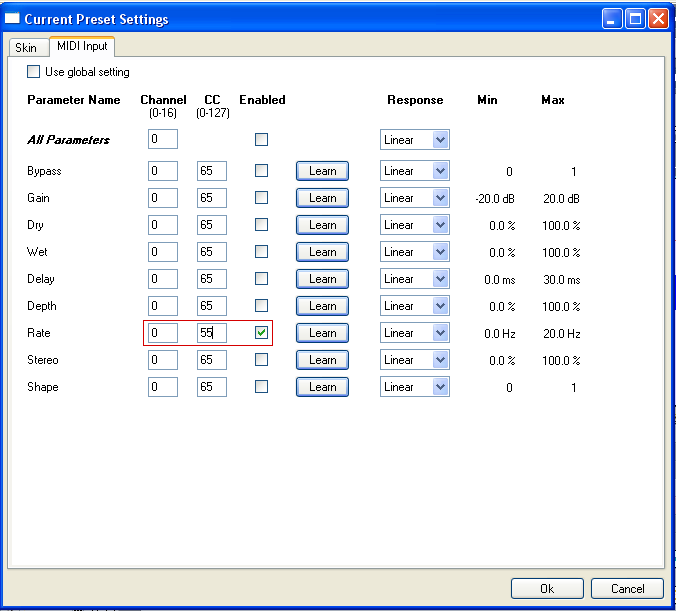Enable the Use global setting checkbox
This screenshot has width=676, height=611.
(x=33, y=72)
